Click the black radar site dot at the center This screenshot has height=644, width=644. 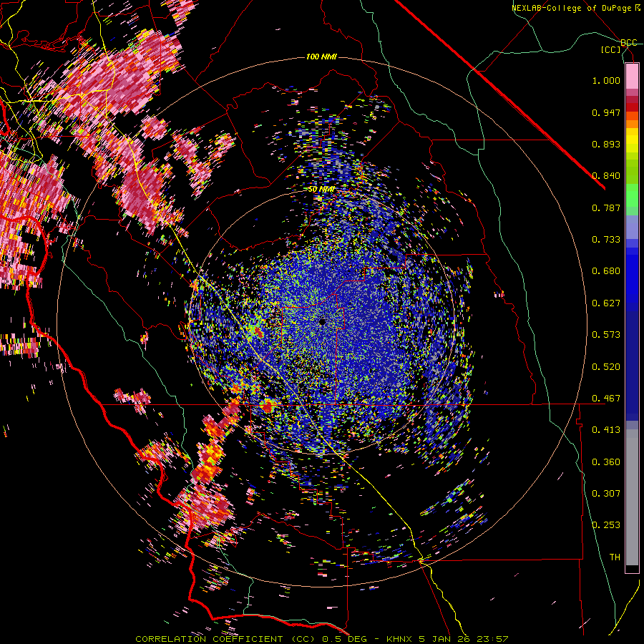tap(323, 322)
